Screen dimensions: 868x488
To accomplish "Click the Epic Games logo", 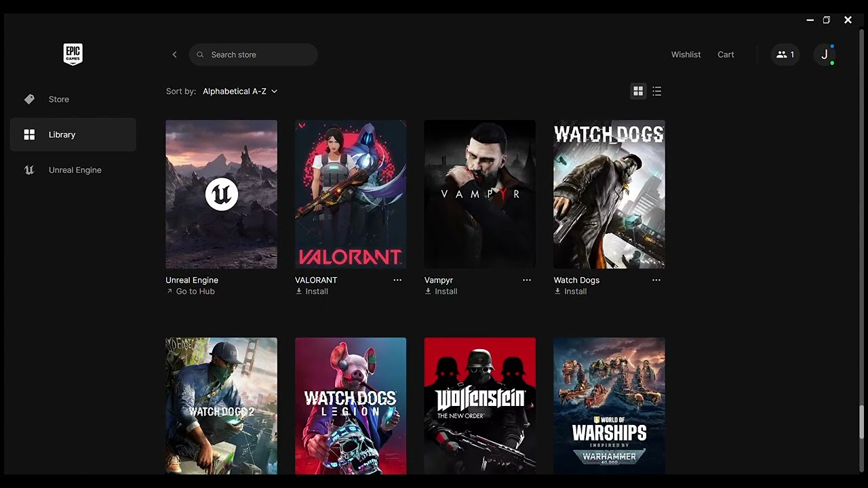I will (73, 54).
